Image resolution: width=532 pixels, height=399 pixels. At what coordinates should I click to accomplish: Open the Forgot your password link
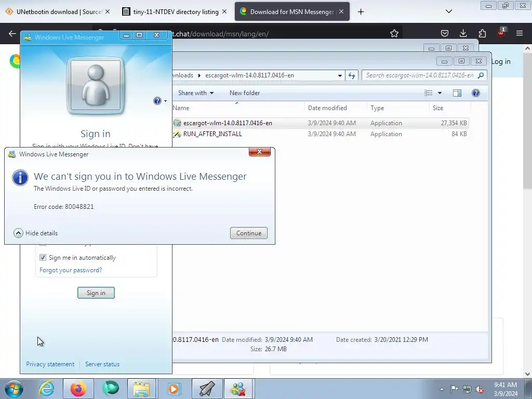pyautogui.click(x=71, y=270)
